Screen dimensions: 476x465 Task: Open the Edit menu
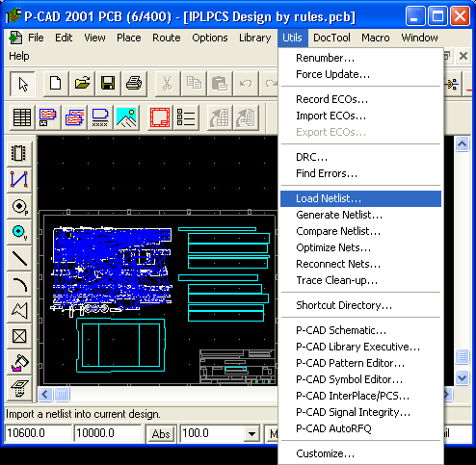[x=64, y=38]
